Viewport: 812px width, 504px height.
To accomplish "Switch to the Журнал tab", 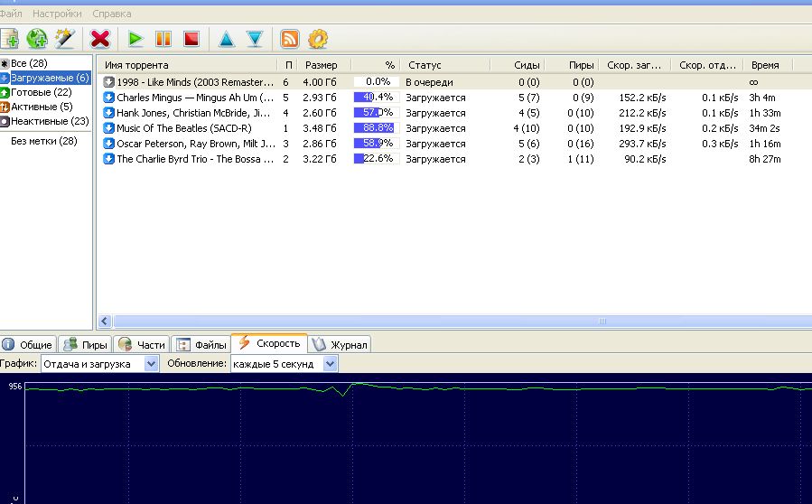I will pos(341,344).
